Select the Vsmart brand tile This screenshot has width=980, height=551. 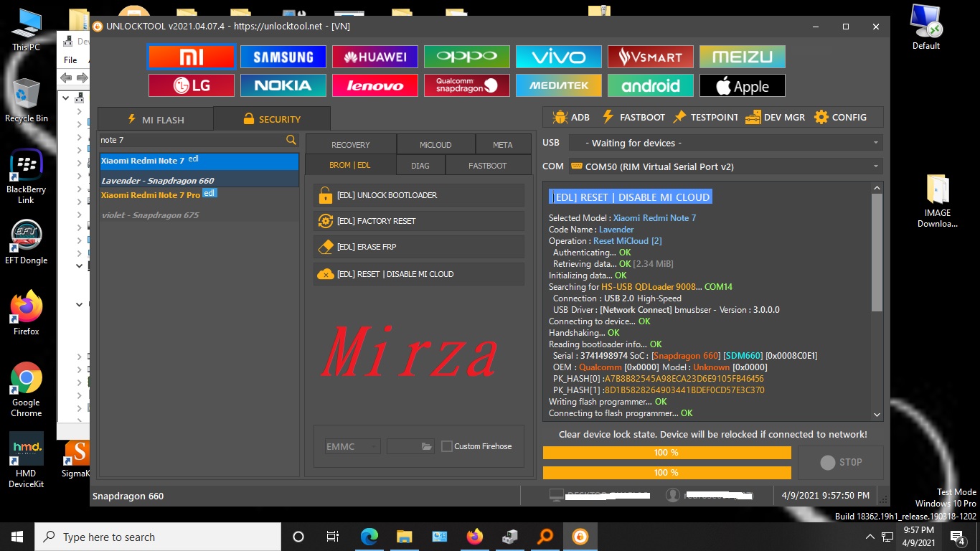651,57
